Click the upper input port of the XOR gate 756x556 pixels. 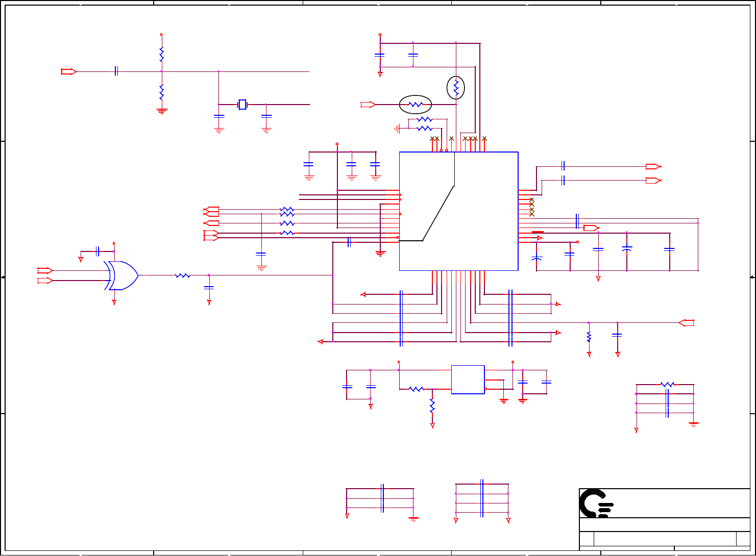coord(45,270)
